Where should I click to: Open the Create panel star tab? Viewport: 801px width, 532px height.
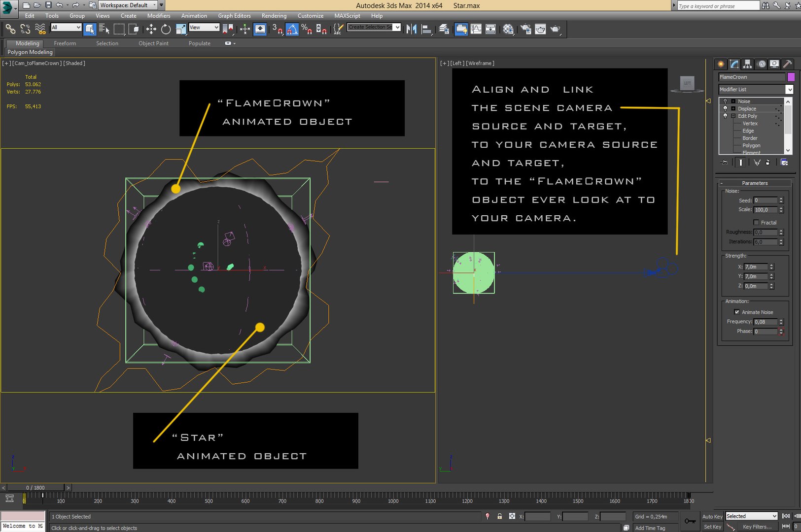pos(721,64)
